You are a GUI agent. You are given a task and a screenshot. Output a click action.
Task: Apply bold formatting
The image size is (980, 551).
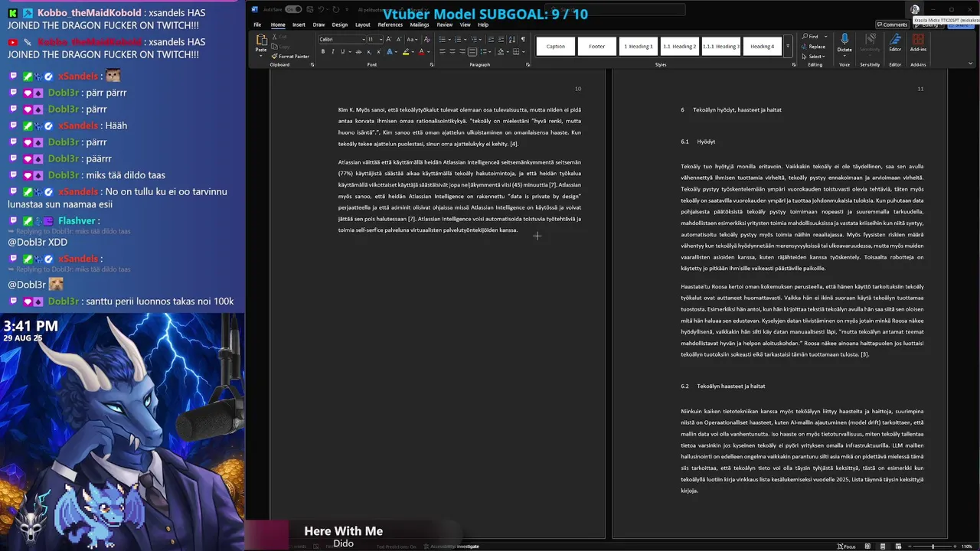pyautogui.click(x=323, y=52)
